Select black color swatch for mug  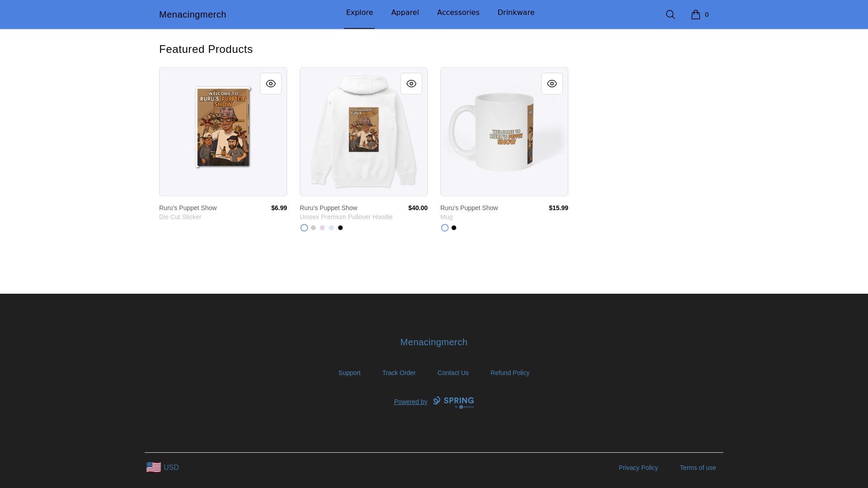454,228
